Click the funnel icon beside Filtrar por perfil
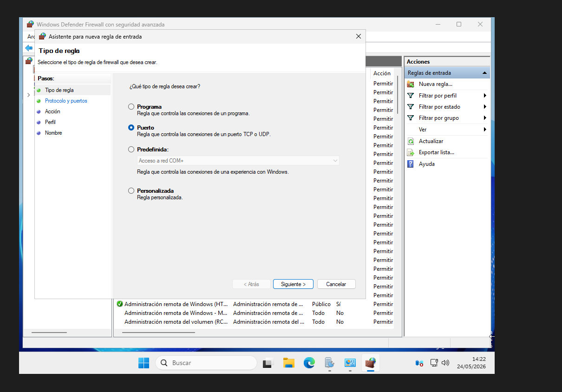 pos(411,96)
